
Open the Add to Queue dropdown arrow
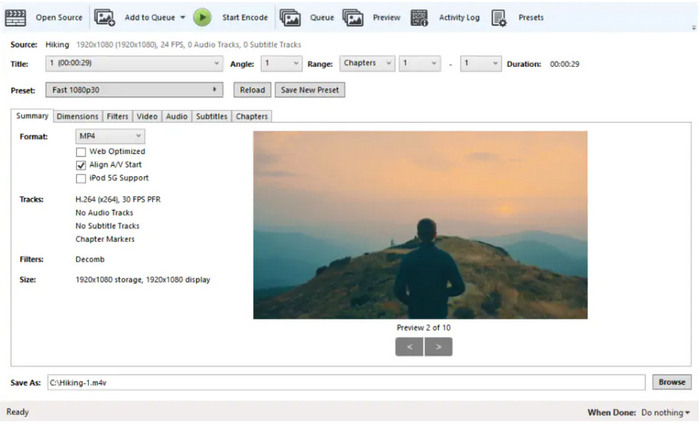183,18
